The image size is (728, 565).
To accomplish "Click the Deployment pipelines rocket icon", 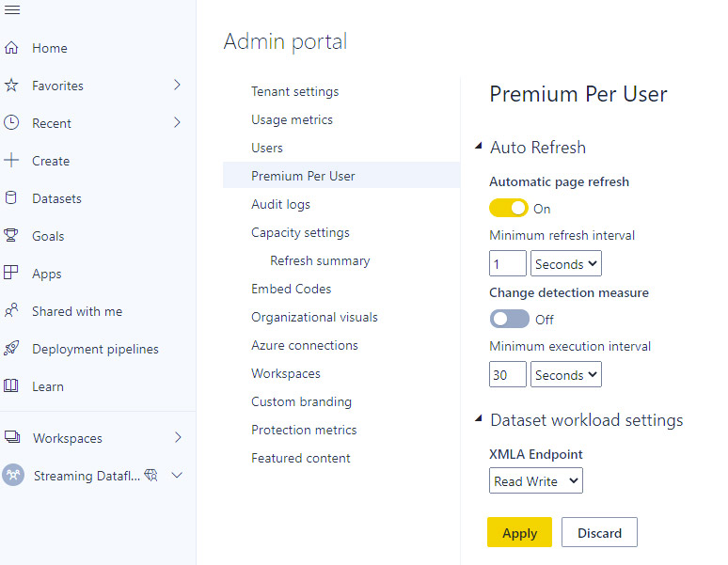I will (11, 348).
